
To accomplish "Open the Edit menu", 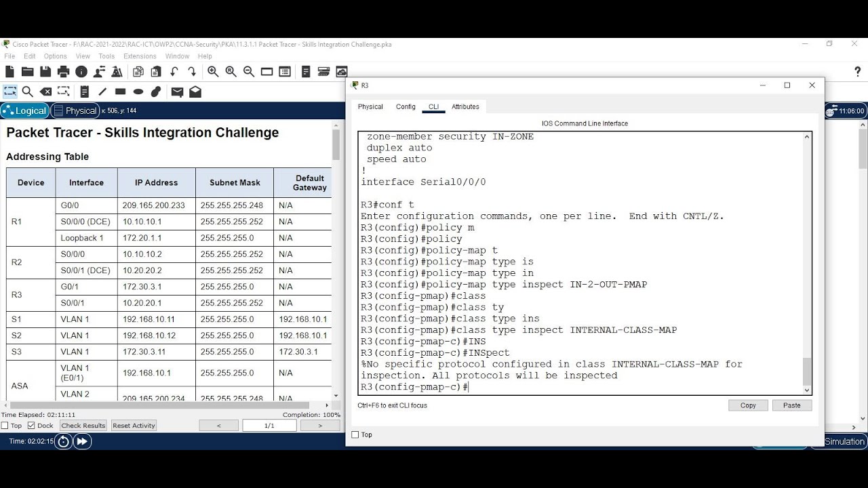I will [30, 56].
